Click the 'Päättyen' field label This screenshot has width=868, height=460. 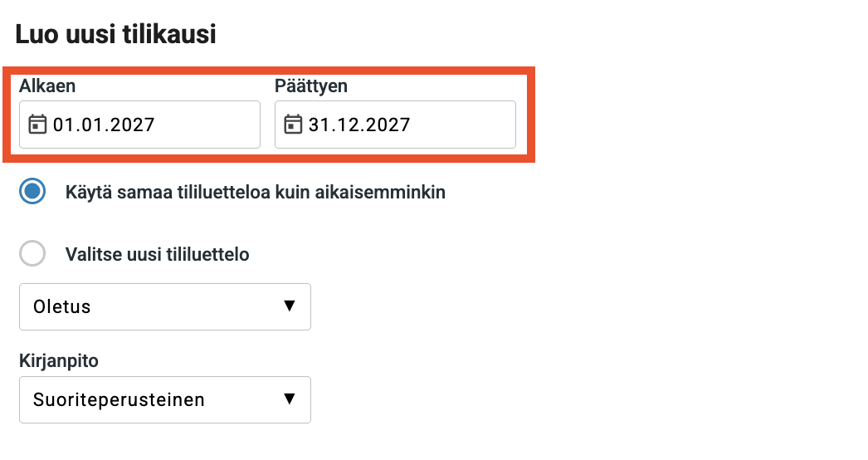point(311,86)
